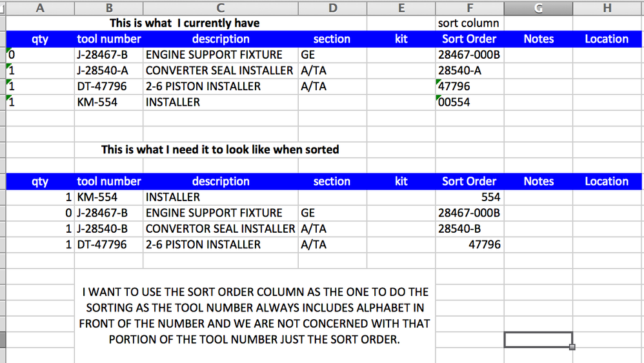644x363 pixels.
Task: Select the KM-554 cell in bottom table
Action: click(108, 197)
